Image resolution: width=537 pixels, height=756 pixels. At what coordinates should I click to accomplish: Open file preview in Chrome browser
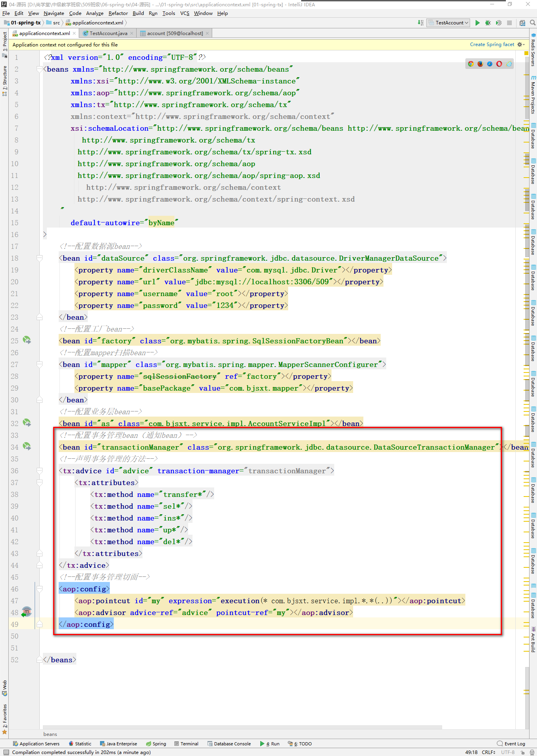(x=471, y=64)
